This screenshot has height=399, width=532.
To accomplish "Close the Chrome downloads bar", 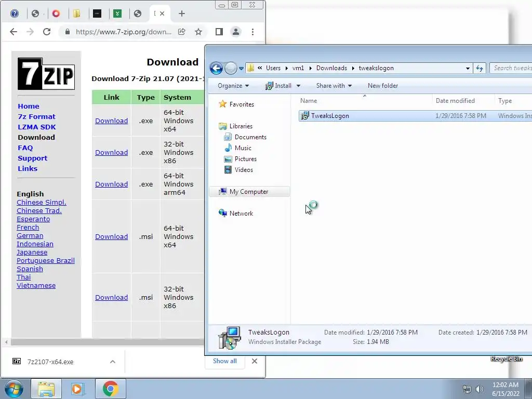I will pos(255,362).
